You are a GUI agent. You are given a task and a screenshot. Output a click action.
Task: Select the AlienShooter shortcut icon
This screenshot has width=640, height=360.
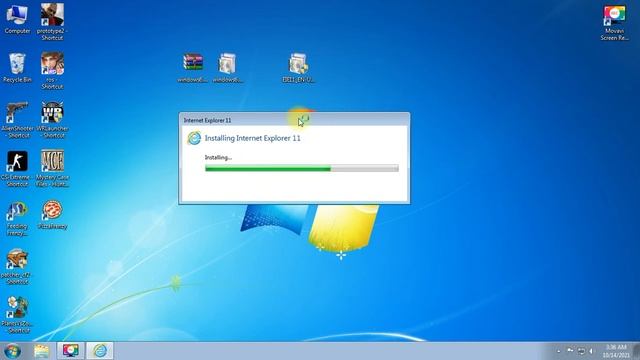(17, 119)
